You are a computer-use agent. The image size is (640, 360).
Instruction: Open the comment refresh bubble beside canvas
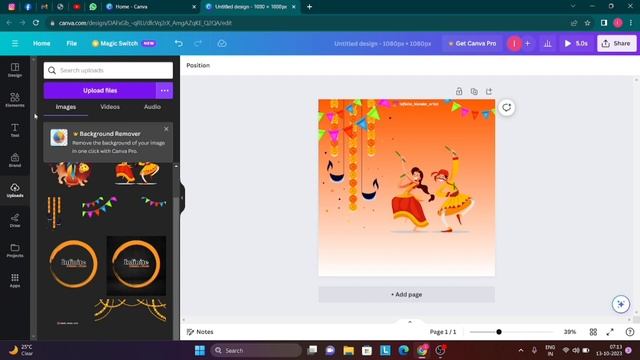pyautogui.click(x=507, y=108)
